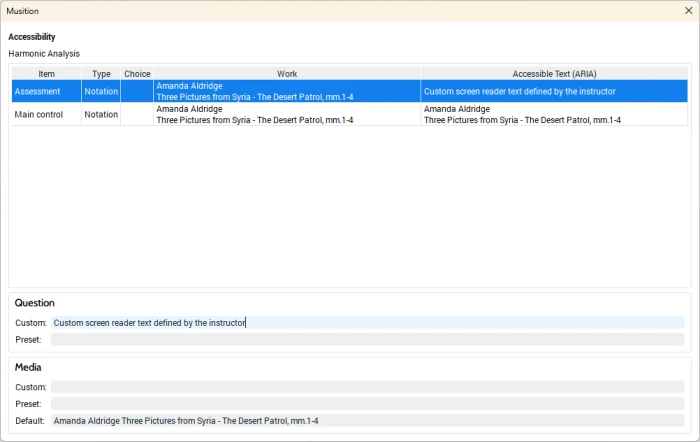The width and height of the screenshot is (700, 442).
Task: Click the Harmonic Analysis label
Action: 44,54
